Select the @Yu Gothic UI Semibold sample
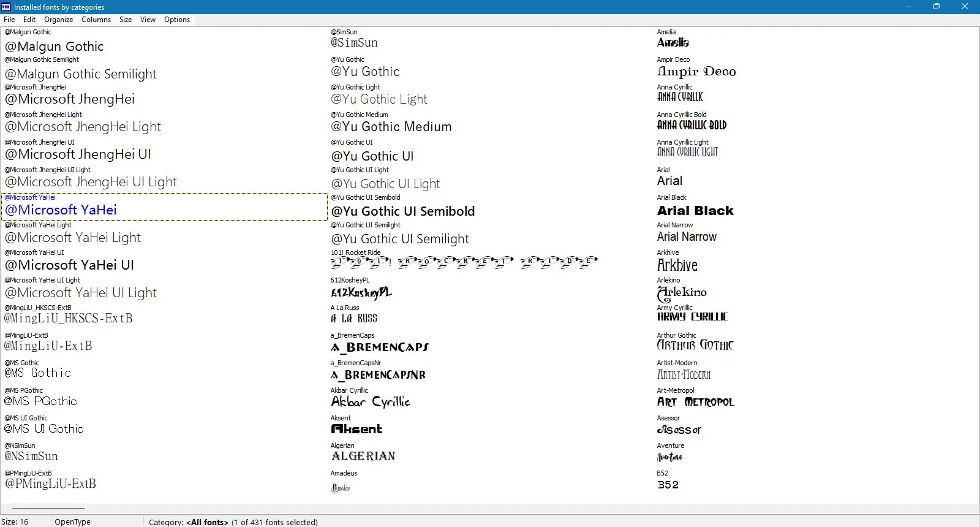980x527 pixels. 403,211
